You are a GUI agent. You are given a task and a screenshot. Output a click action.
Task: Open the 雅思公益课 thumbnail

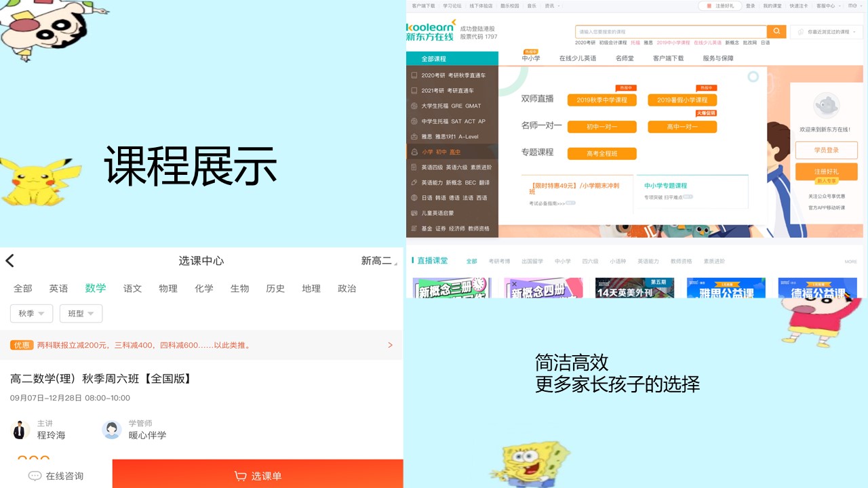pos(726,288)
